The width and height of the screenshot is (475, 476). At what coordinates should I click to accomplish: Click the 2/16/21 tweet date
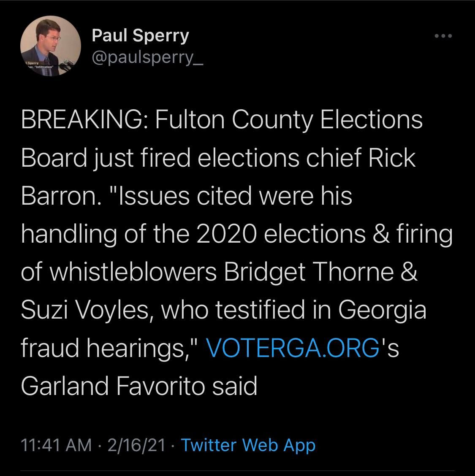tap(136, 445)
